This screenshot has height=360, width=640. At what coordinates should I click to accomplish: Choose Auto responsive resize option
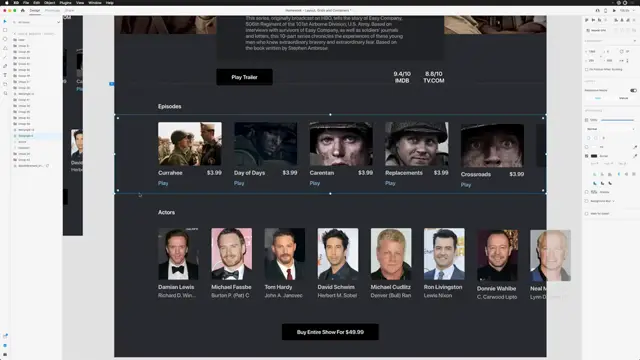click(598, 98)
